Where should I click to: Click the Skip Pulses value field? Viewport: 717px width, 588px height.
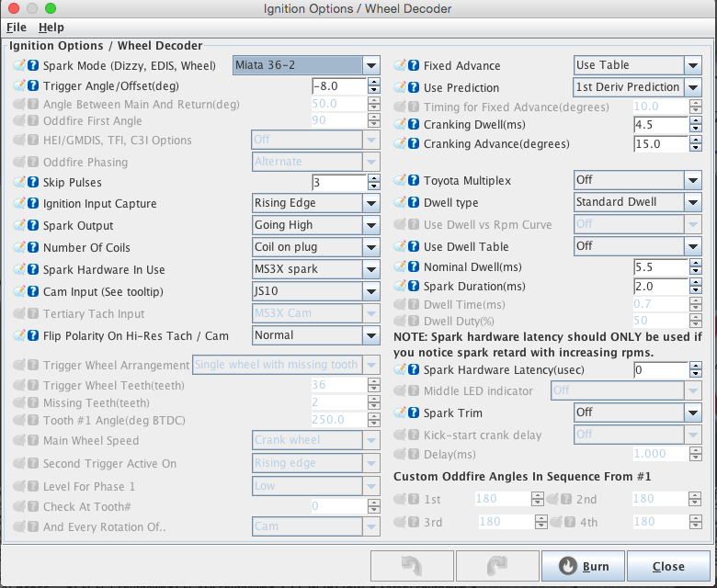(x=339, y=182)
